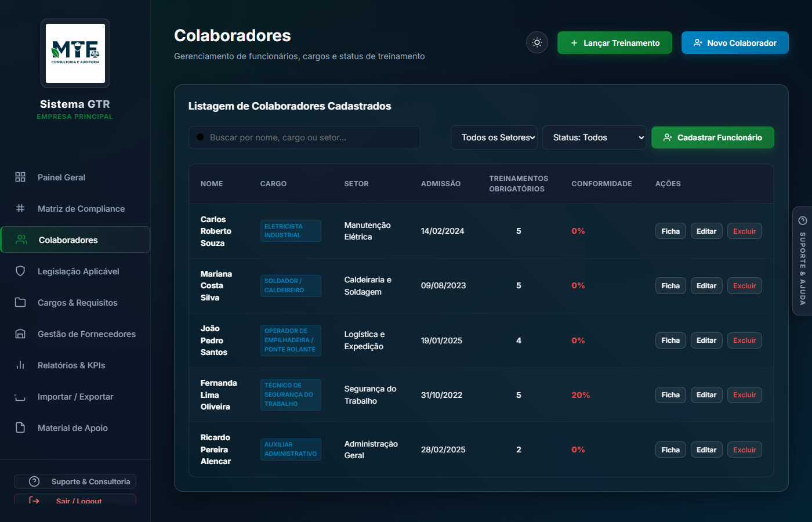Click the Material de Apoio file icon

(20, 427)
